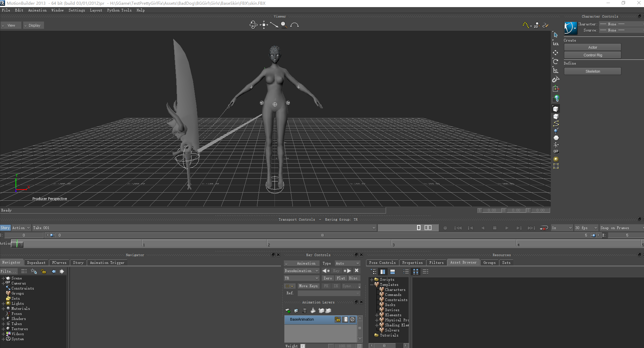Click the Control Rig button

pos(592,55)
